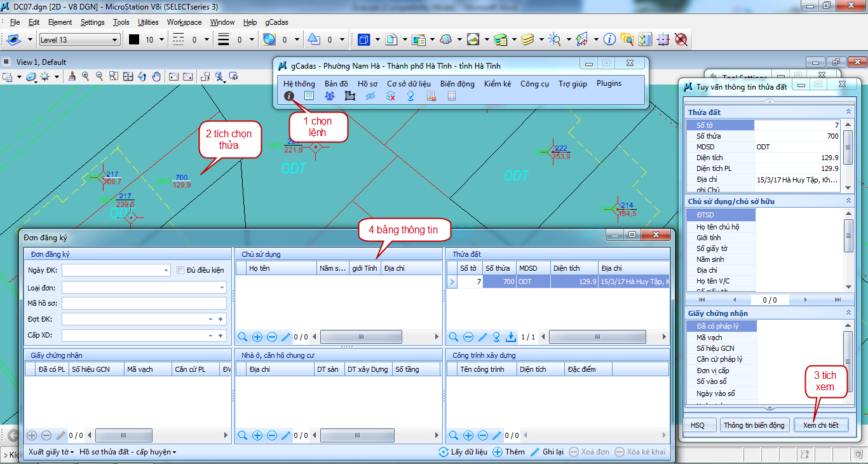Expand the Loại đơn combo box
The width and height of the screenshot is (868, 464).
222,288
